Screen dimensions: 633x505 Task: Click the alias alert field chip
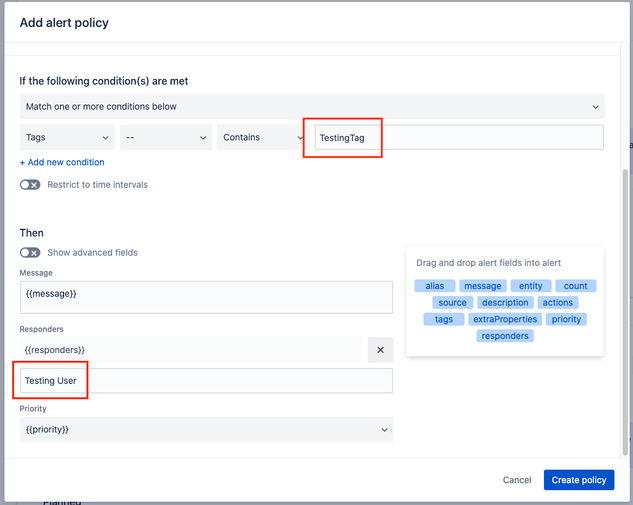pyautogui.click(x=434, y=286)
